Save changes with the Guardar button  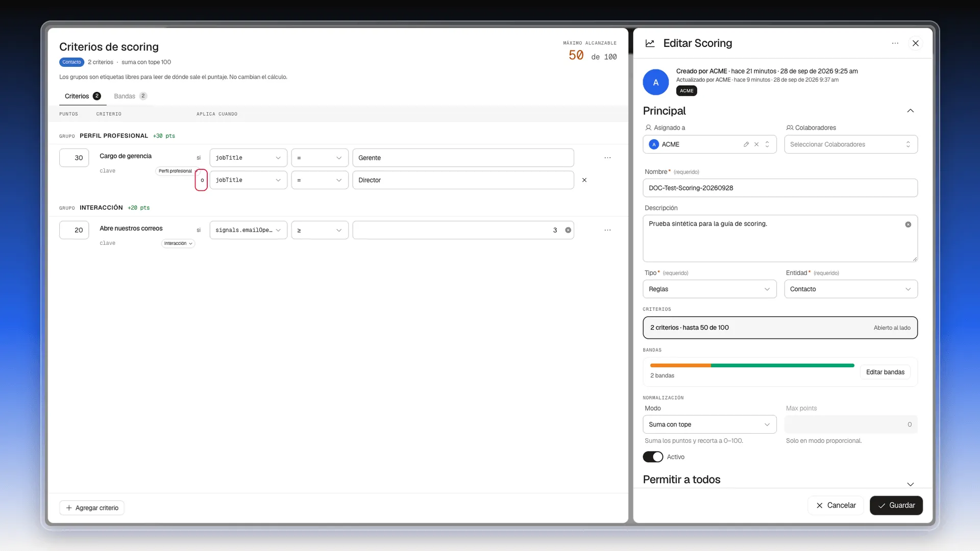896,505
